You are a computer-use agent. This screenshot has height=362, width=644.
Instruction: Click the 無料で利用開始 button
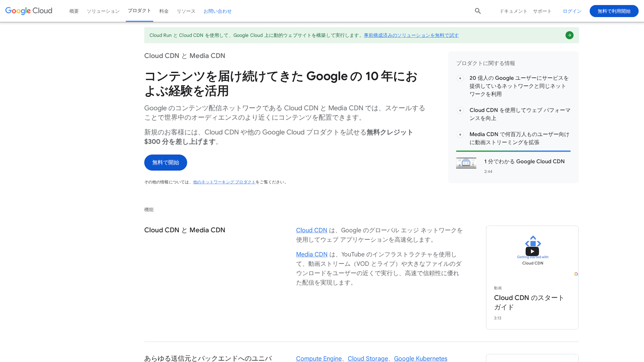[614, 11]
